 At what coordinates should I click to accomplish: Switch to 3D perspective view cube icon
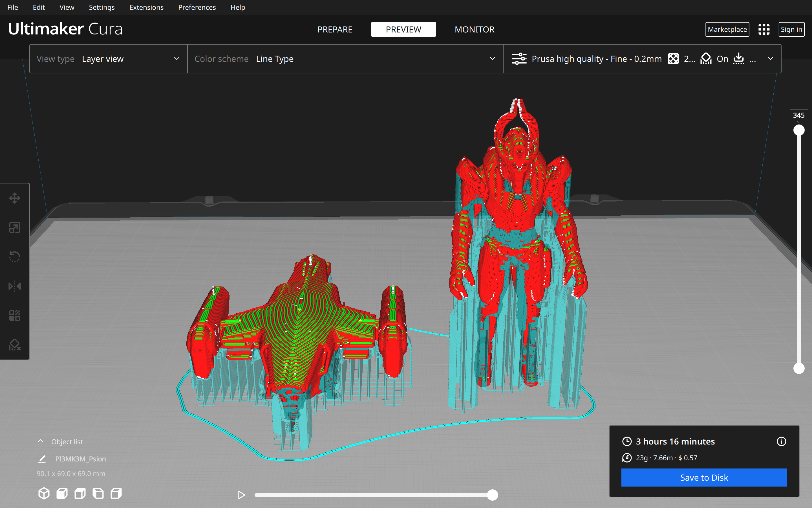[x=44, y=493]
